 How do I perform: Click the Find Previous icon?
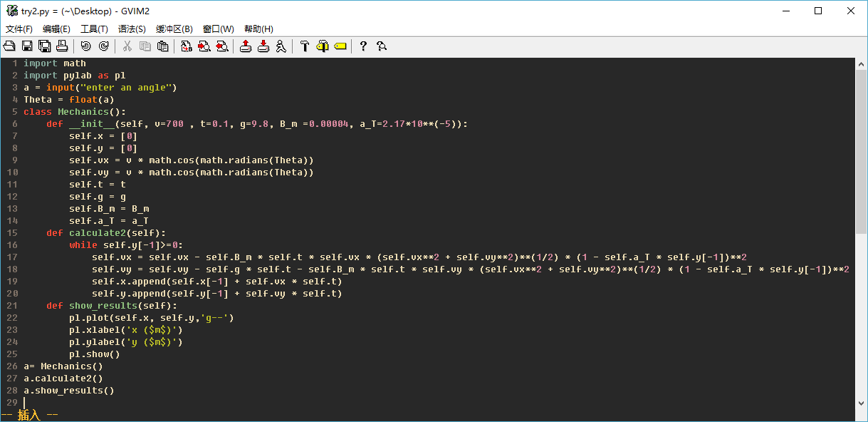[x=221, y=46]
